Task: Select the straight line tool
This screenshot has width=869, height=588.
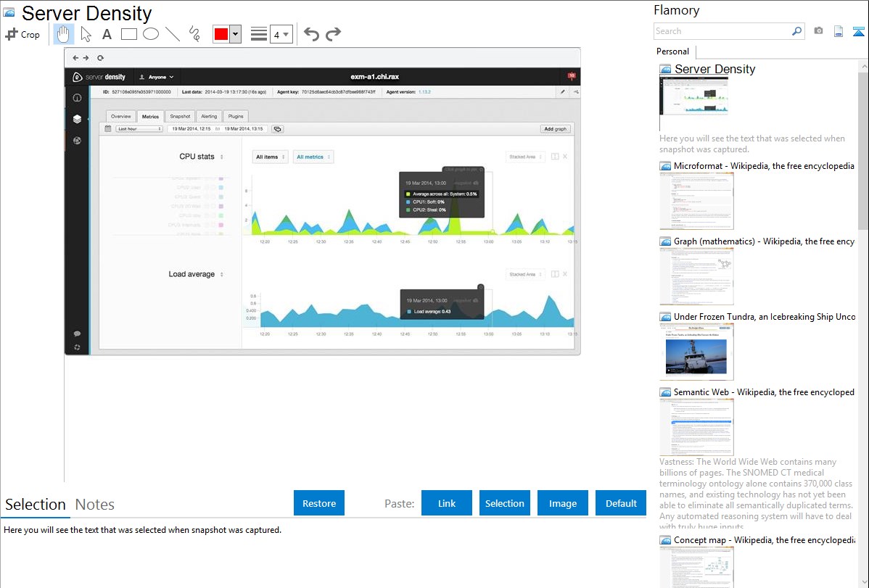Action: click(173, 34)
